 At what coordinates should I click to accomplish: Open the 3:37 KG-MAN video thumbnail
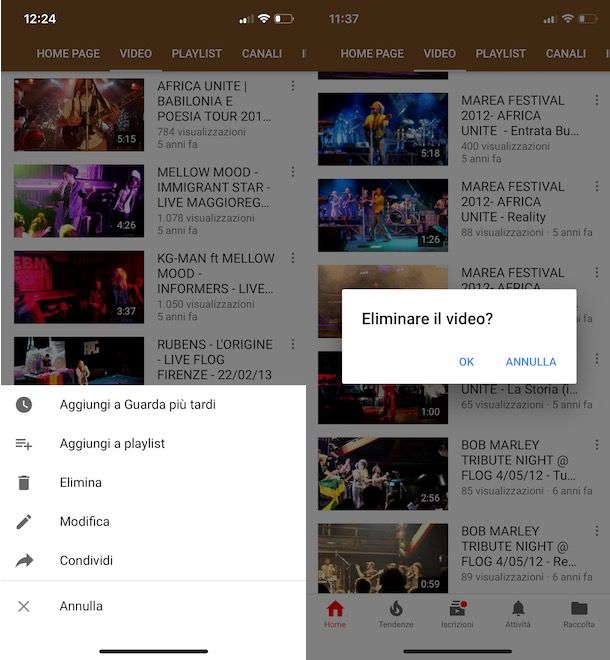coord(79,287)
